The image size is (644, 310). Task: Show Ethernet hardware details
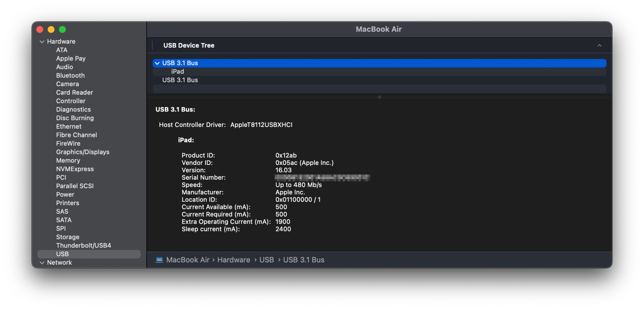(69, 127)
